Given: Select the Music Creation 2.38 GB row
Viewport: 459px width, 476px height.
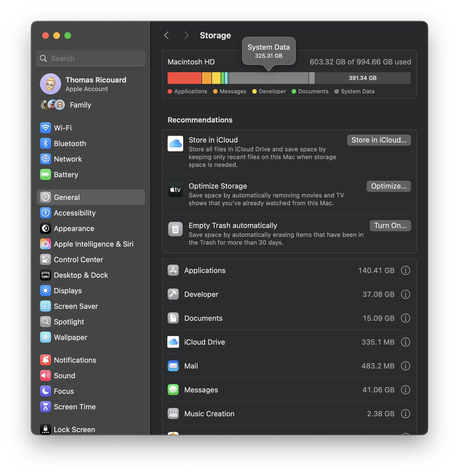Looking at the screenshot, I should pyautogui.click(x=289, y=414).
